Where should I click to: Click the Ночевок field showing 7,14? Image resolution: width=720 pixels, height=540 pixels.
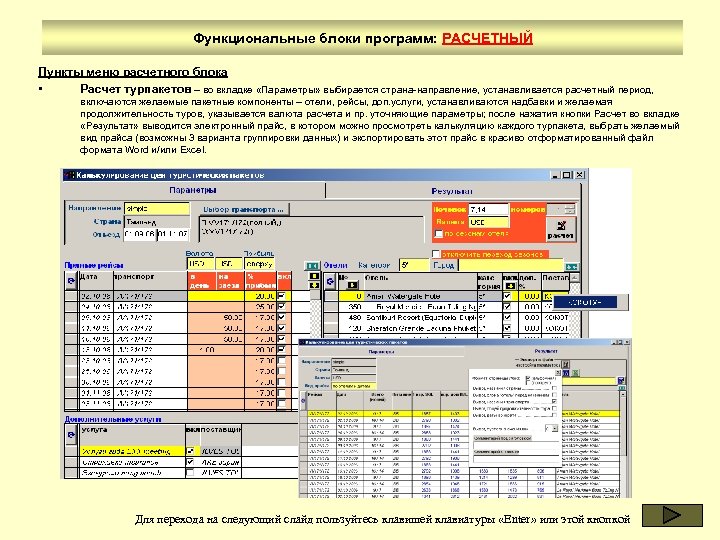(x=488, y=209)
